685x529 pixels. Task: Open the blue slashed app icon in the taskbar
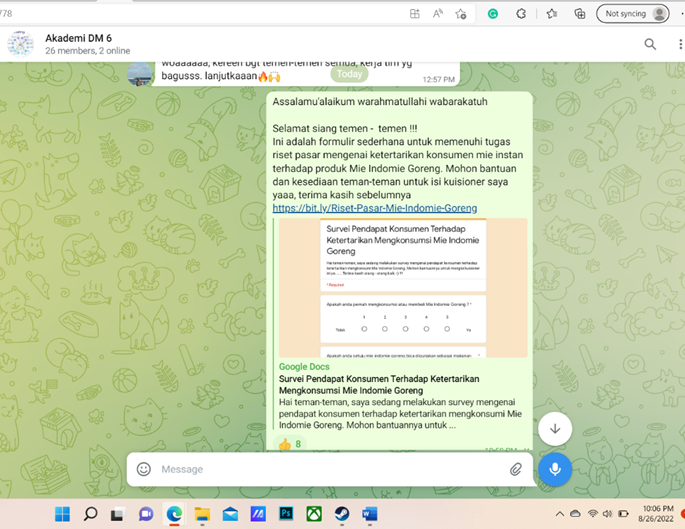258,514
